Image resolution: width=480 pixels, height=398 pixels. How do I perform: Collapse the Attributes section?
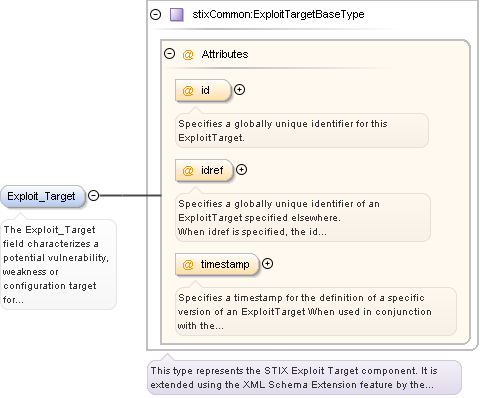point(169,54)
